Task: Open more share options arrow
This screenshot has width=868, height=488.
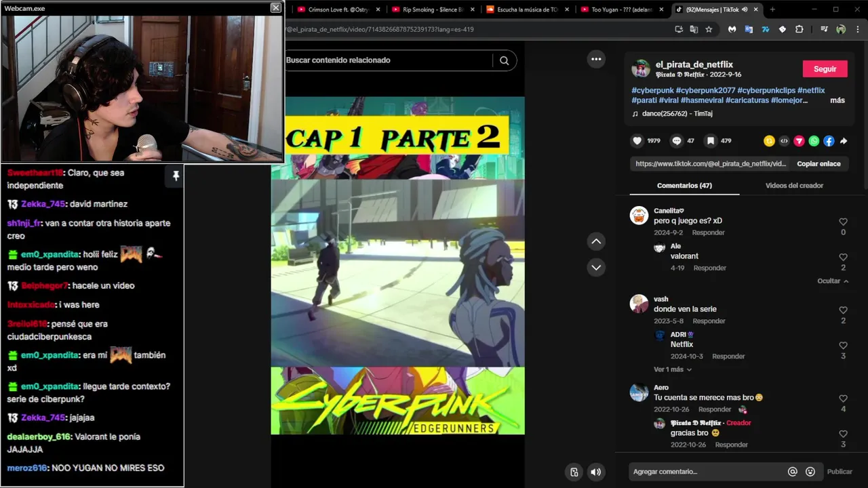Action: (x=844, y=141)
